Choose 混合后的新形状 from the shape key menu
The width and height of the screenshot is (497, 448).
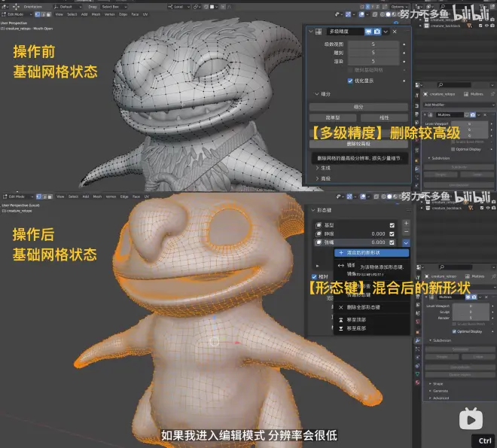pos(371,252)
